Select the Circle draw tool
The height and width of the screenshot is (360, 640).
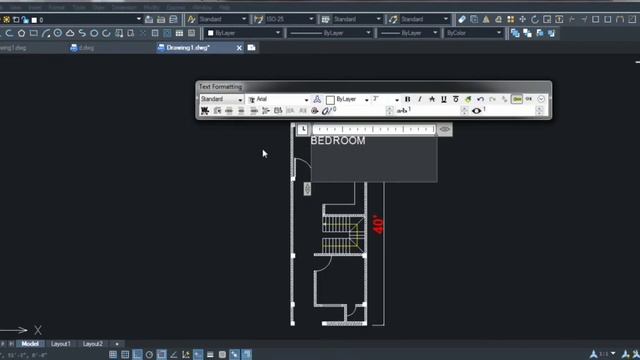[58, 33]
